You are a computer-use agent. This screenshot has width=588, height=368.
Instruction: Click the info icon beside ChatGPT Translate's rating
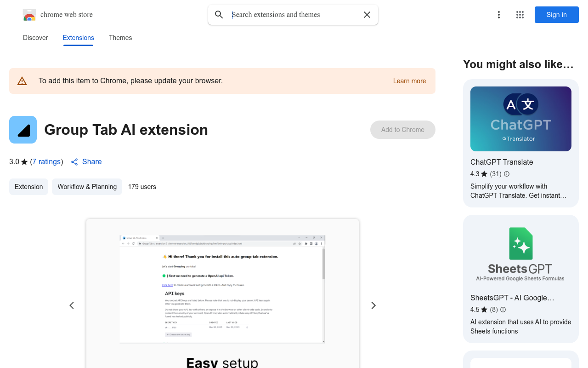click(x=507, y=174)
